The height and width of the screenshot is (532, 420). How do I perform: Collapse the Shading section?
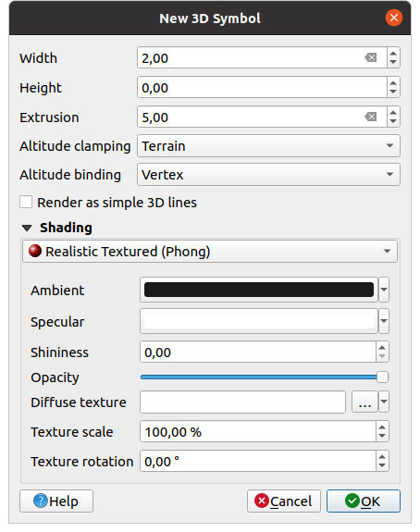(x=27, y=228)
